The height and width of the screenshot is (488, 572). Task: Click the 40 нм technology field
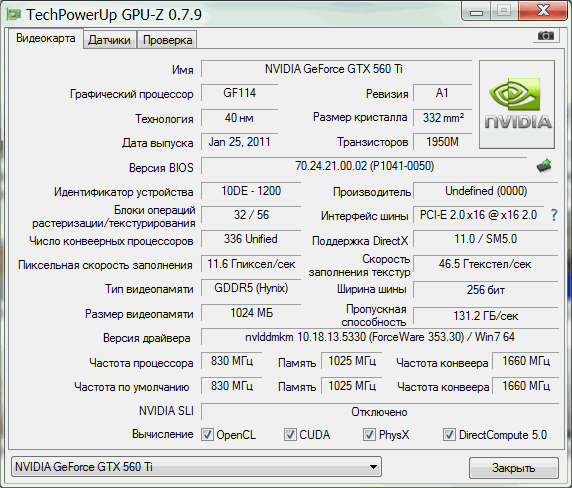pos(239,118)
